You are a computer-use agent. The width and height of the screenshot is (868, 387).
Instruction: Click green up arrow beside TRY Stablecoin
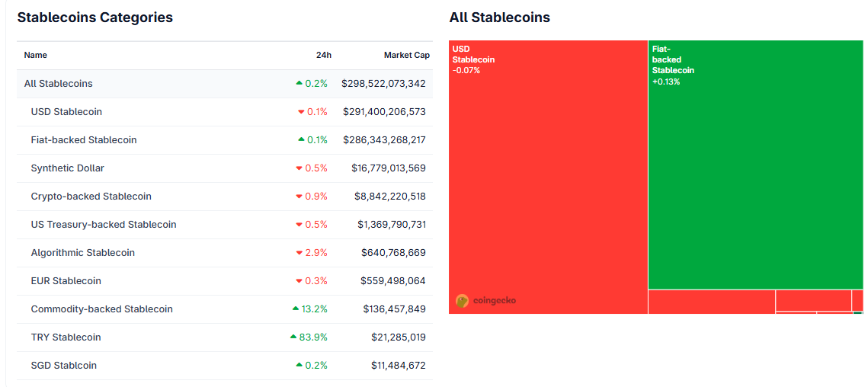coord(293,337)
